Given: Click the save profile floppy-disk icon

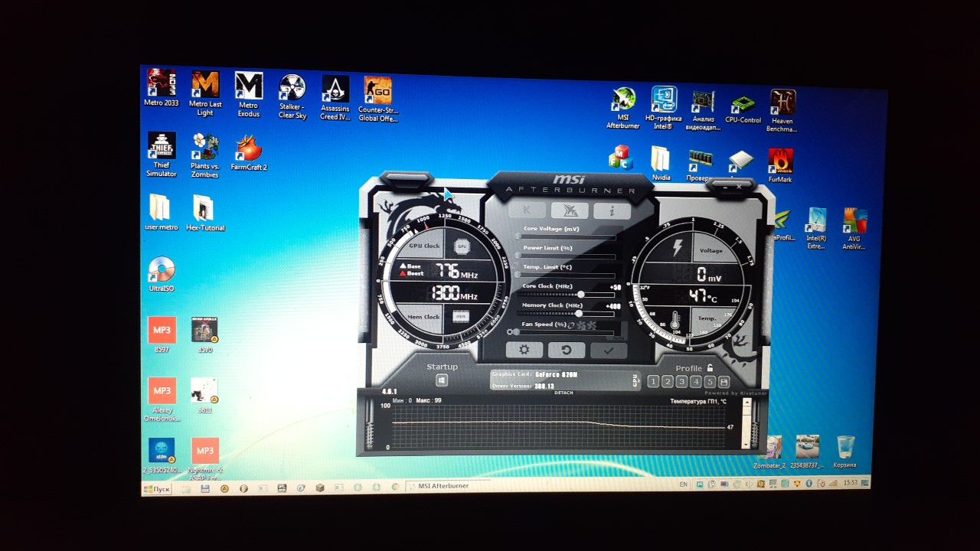Looking at the screenshot, I should point(724,382).
